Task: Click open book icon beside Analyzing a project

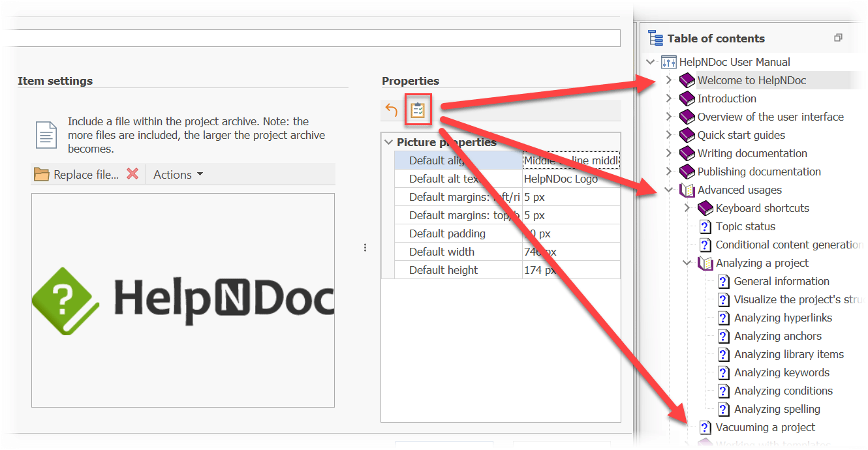Action: 705,263
